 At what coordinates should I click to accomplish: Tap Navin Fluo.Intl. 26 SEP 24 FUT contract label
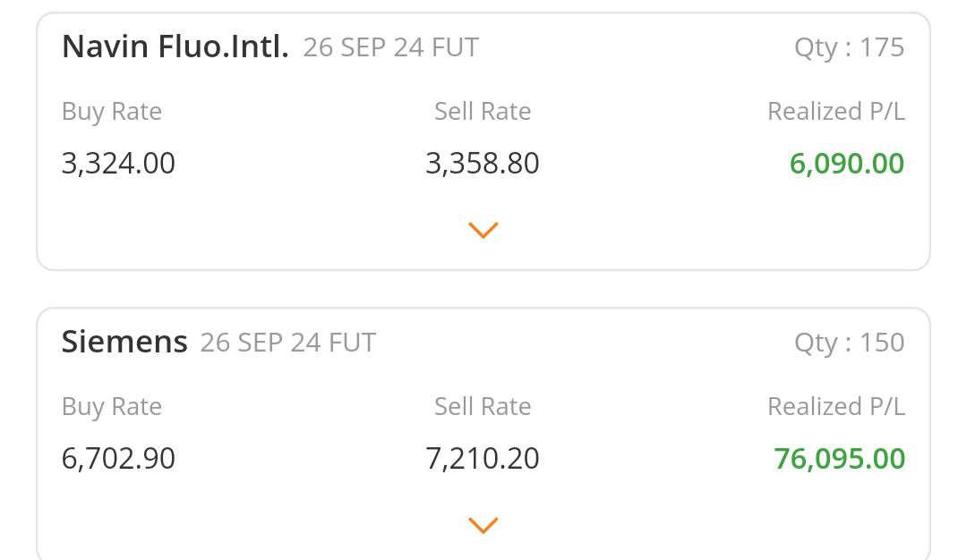coord(390,47)
